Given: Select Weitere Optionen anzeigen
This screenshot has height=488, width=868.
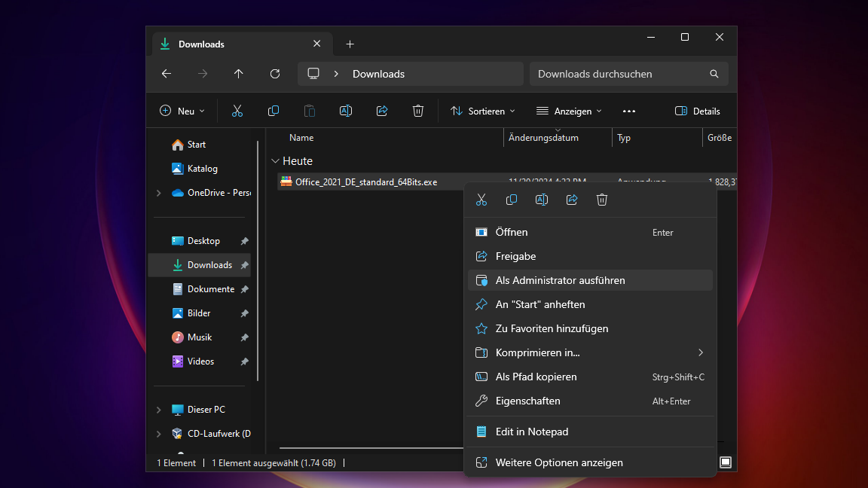Looking at the screenshot, I should (x=558, y=462).
